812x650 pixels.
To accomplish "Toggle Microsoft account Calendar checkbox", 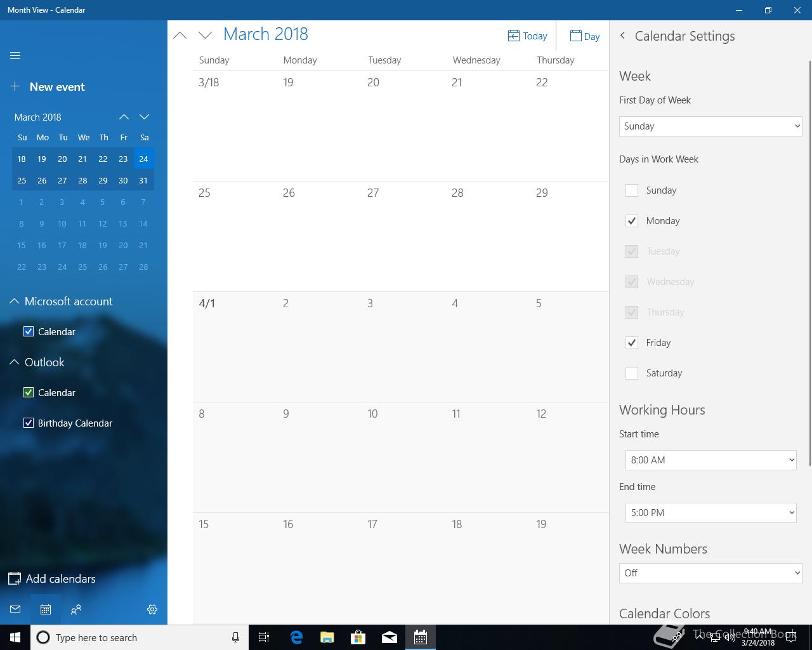I will point(29,331).
